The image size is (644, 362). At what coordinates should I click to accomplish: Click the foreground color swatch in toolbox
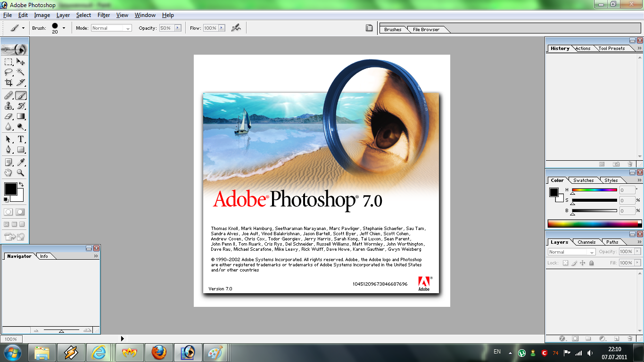tap(11, 189)
